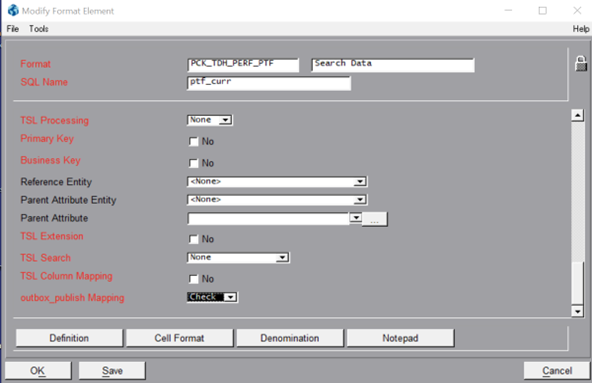Viewport: 592px width, 383px height.
Task: Toggle the TSL Column Mapping checkbox
Action: point(193,279)
